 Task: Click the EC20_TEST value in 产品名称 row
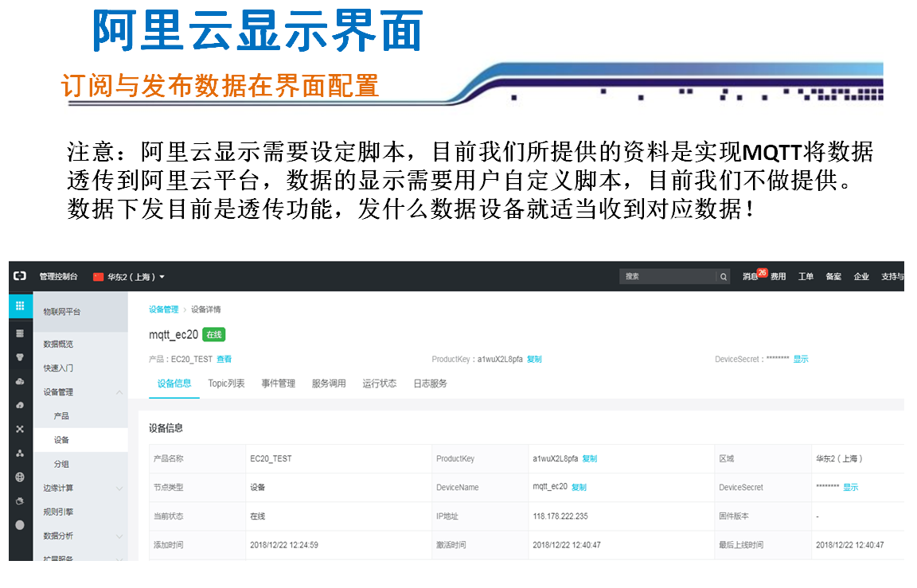[x=271, y=459]
